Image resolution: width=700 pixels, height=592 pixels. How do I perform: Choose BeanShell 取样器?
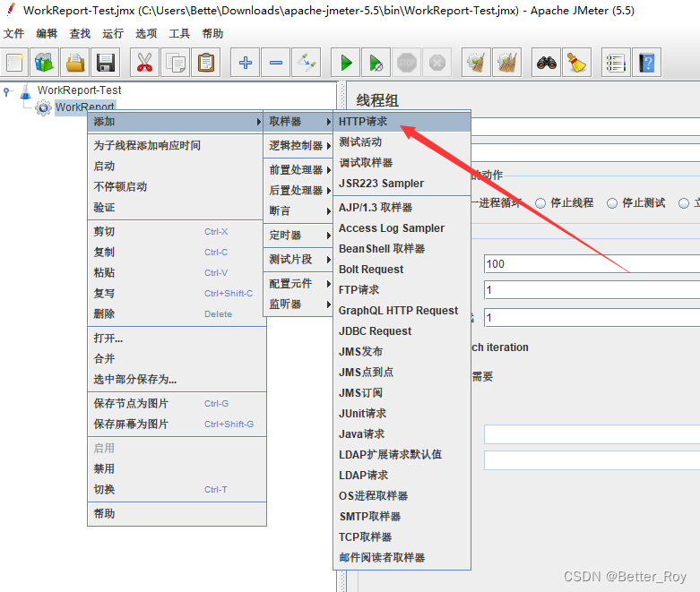click(402, 248)
